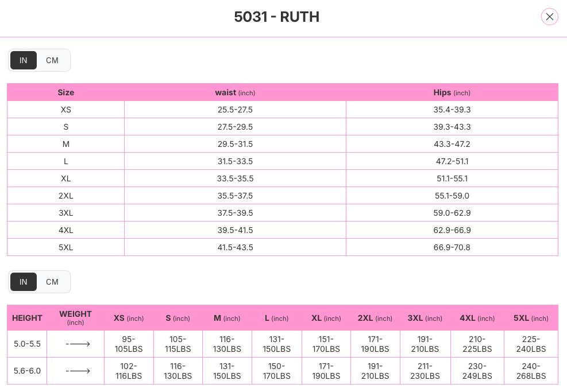The width and height of the screenshot is (567, 392).
Task: Click the 95-105LBS weight cell
Action: click(x=129, y=344)
